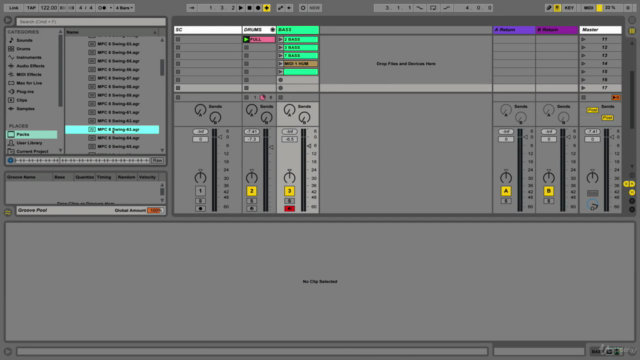Launch the FULL drums clip
The image size is (640, 360).
(x=246, y=40)
